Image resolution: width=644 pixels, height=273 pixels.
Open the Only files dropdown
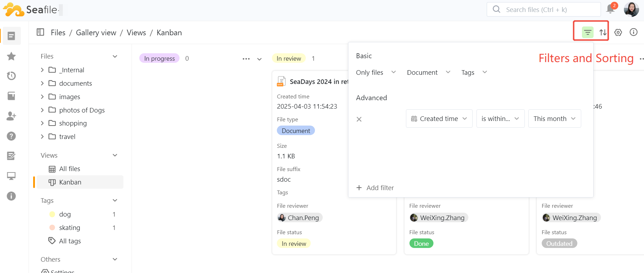(x=376, y=72)
